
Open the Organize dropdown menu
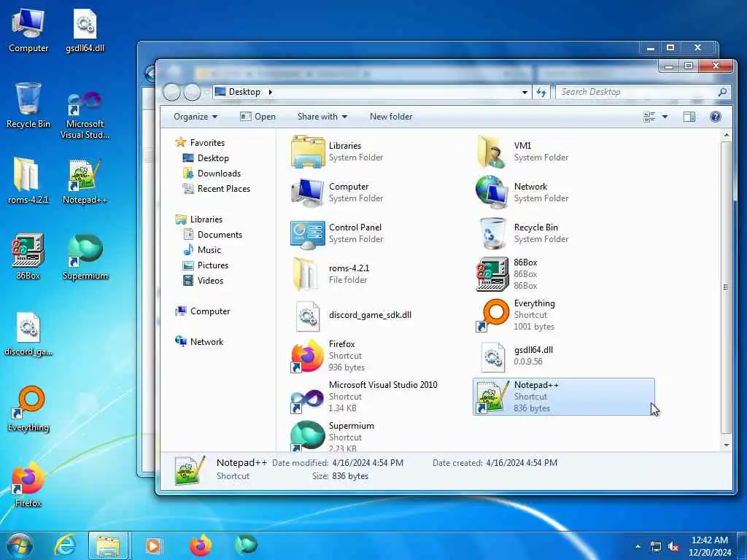point(196,117)
